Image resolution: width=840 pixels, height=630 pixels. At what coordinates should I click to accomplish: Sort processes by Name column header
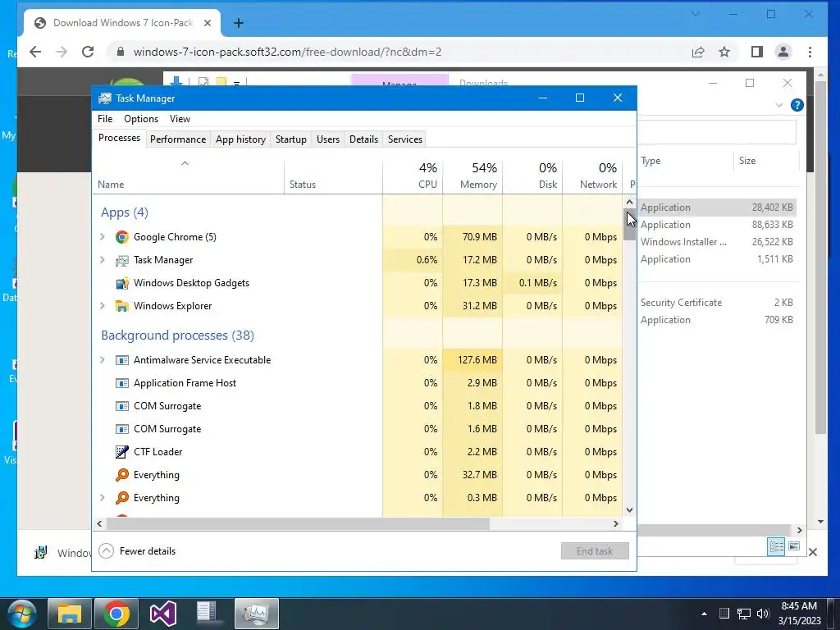(x=188, y=176)
